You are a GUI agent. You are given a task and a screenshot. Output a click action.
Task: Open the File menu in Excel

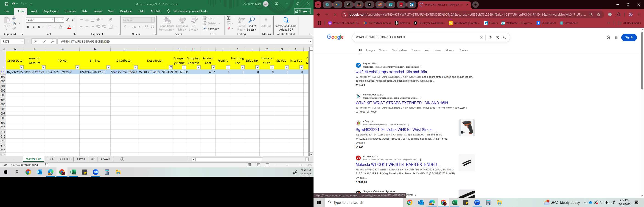coord(7,11)
